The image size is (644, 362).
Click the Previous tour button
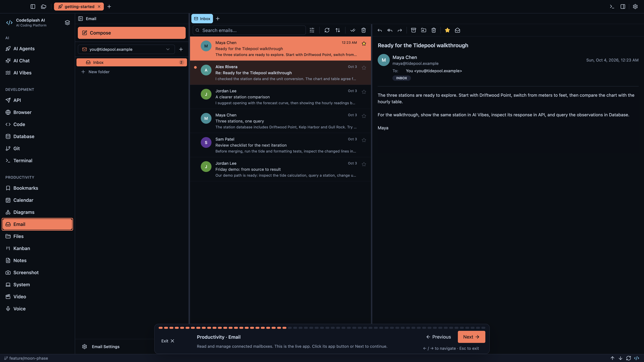[439, 337]
